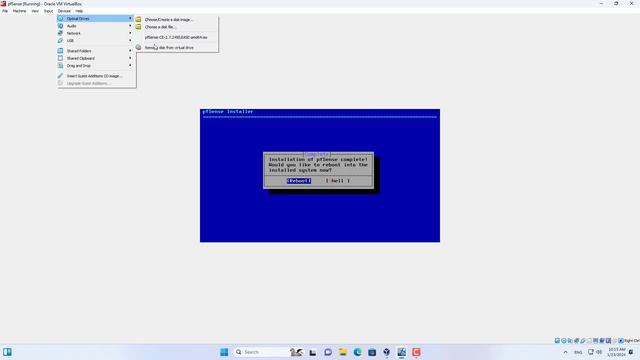640x360 pixels.
Task: Expand the Shared Clipboard submenu arrow
Action: 130,58
